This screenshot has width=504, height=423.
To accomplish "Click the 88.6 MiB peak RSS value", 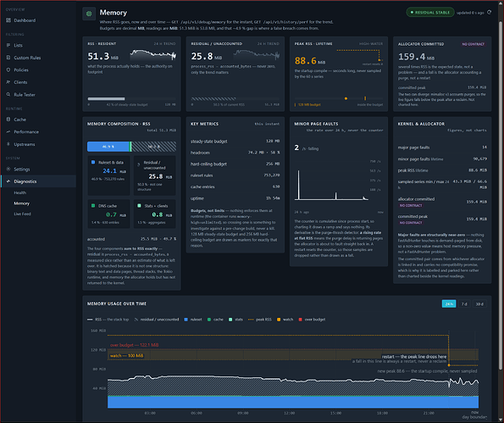I will tap(310, 61).
